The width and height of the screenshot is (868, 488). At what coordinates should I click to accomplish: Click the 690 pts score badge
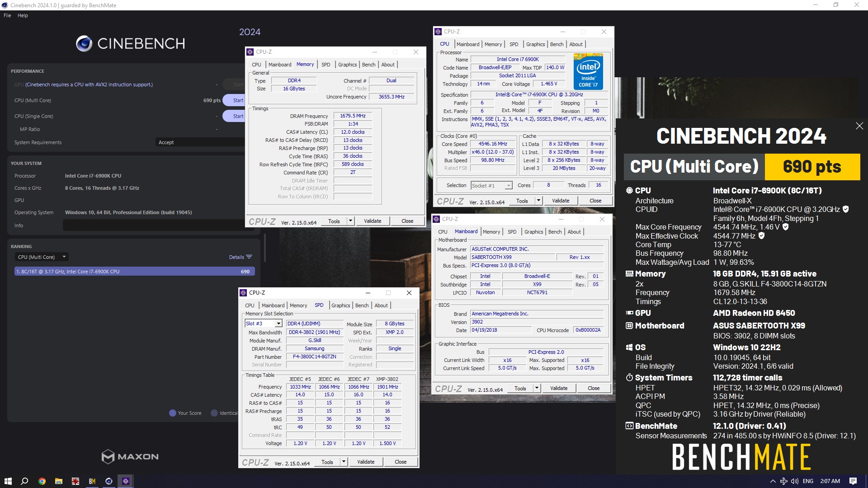[x=812, y=167]
